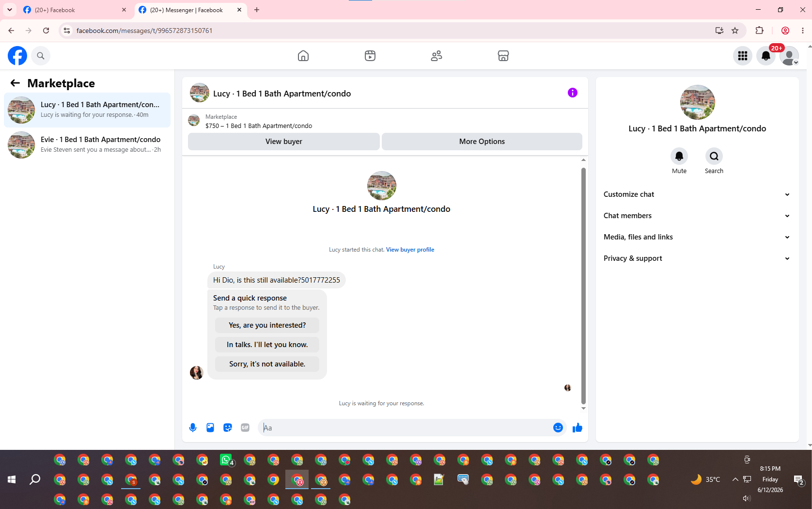Open the Facebook home logo
This screenshot has height=509, width=812.
click(x=17, y=56)
